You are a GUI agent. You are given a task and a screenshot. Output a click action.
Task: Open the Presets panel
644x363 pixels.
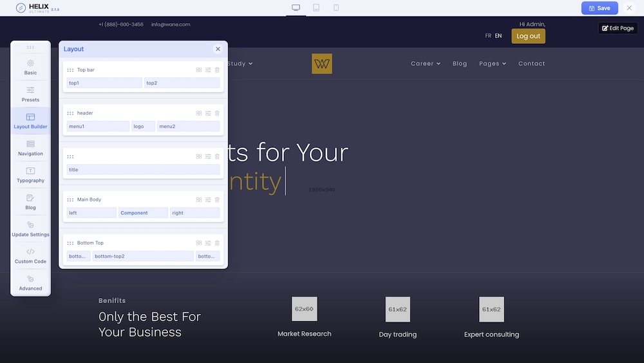pos(30,95)
